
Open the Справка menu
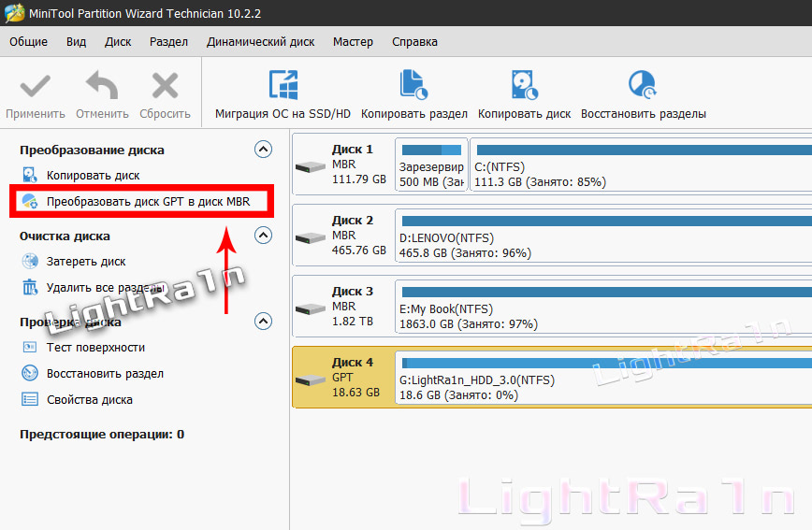click(x=414, y=41)
